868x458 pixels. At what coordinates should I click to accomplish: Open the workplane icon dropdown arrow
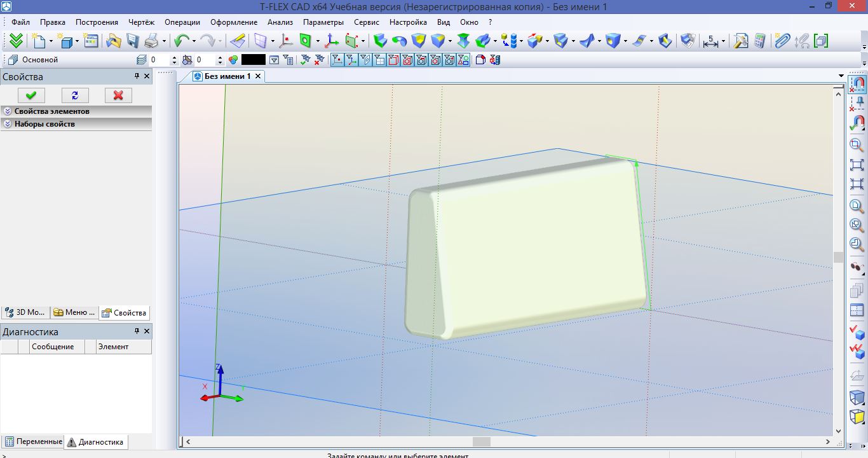point(273,41)
